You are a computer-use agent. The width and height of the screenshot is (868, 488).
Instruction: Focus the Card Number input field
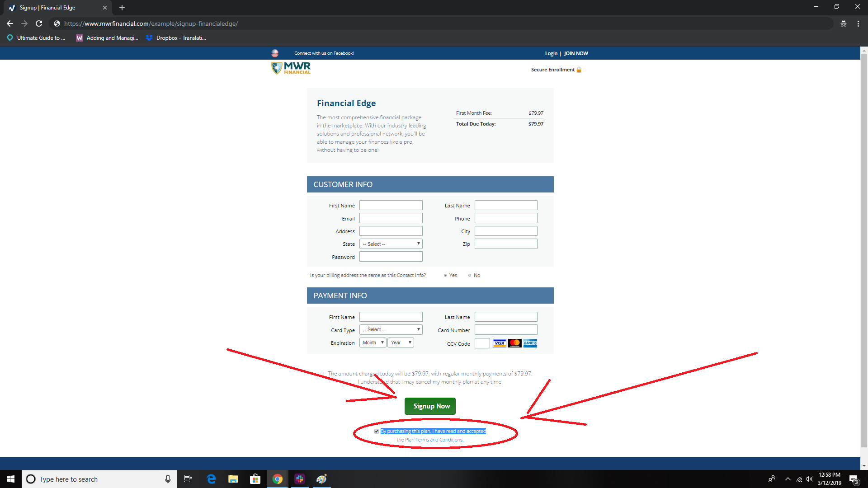[505, 330]
